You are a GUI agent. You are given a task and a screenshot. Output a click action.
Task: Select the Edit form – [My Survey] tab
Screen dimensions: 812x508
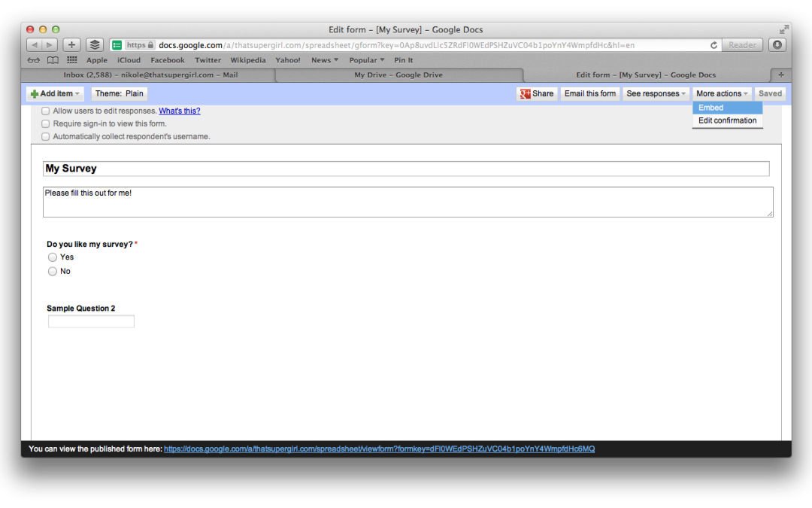(646, 75)
